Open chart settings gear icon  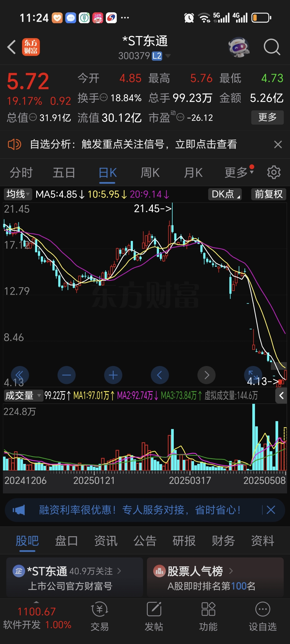[x=274, y=172]
